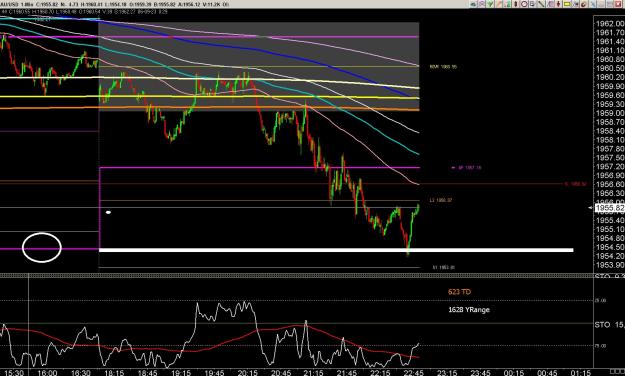Click the STO indicator value label
Screen dimensions: 625x376
(x=609, y=325)
